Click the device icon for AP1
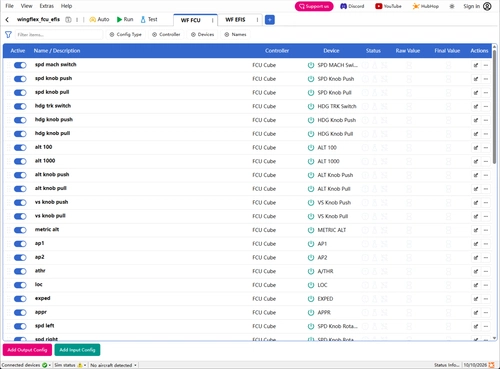The height and width of the screenshot is (369, 500). [311, 244]
